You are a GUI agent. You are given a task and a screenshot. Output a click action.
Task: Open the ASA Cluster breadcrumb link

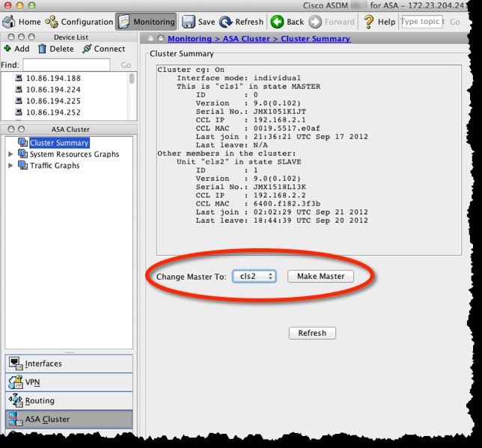coord(246,39)
